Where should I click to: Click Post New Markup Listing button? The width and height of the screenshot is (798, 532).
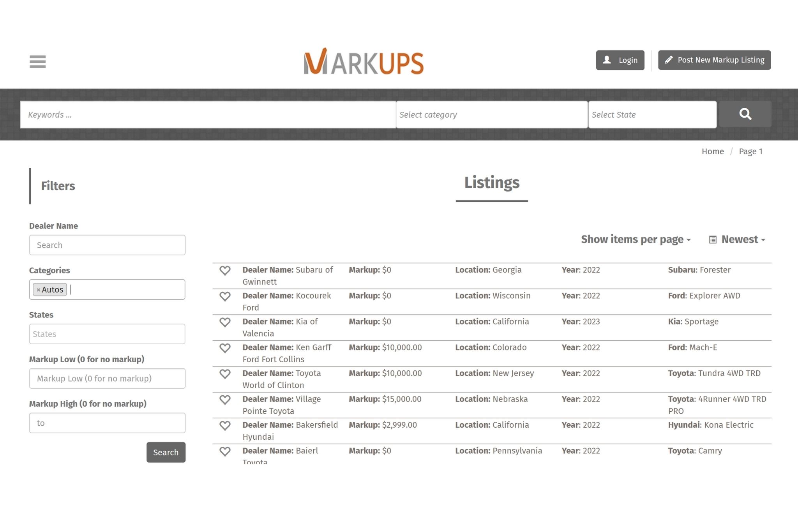click(x=714, y=60)
